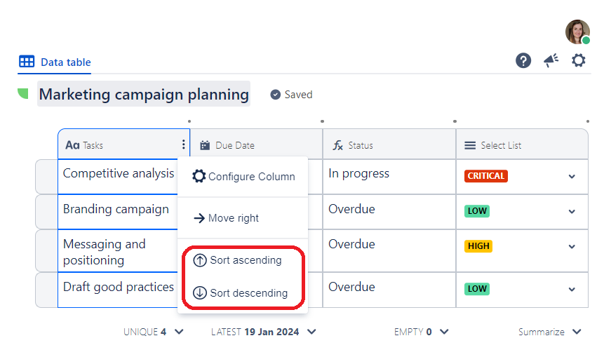Open the UNIQUE 4 summary dropdown

(x=179, y=332)
